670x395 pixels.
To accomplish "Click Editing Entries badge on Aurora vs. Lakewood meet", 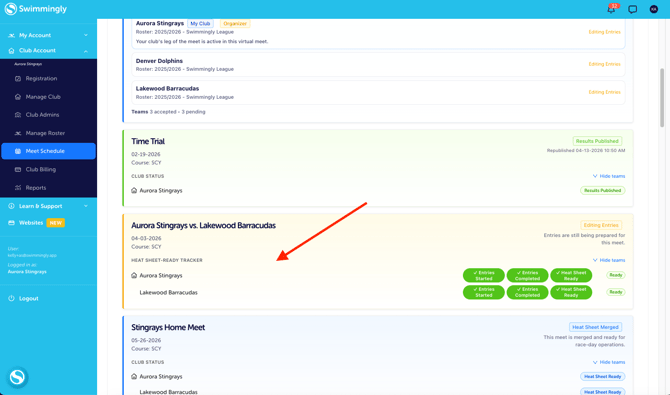I will 601,225.
